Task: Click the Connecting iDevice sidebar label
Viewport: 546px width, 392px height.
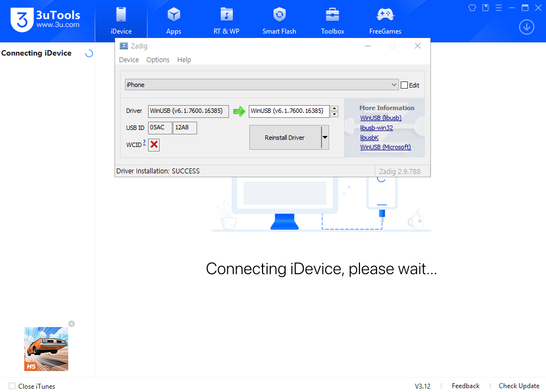Action: click(36, 53)
